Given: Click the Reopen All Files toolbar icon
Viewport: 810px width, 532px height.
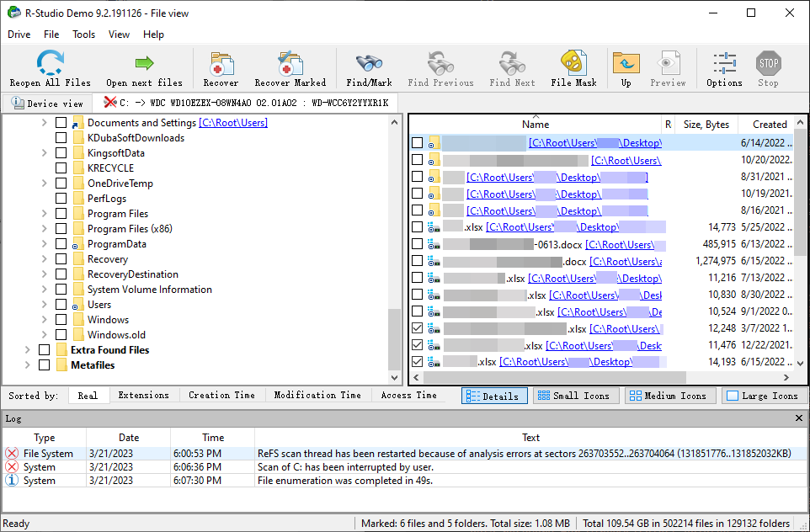Looking at the screenshot, I should (51, 63).
